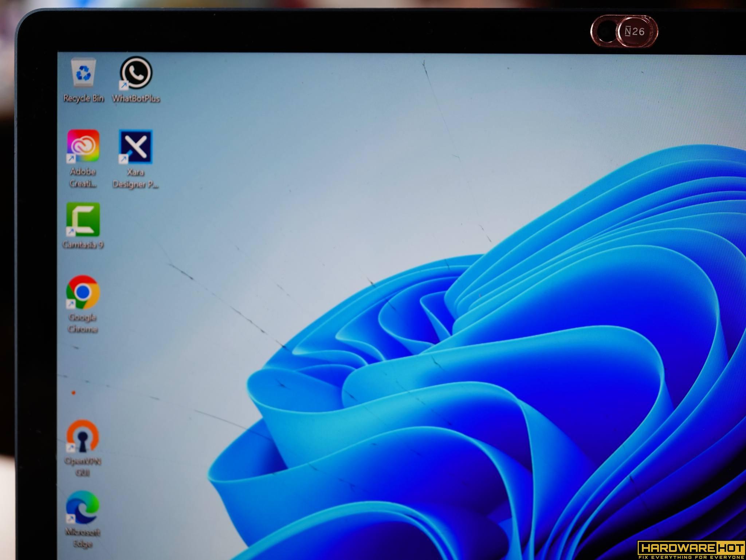Viewport: 746px width, 560px height.
Task: Click the "Microsoft Edge" text label
Action: point(83,538)
